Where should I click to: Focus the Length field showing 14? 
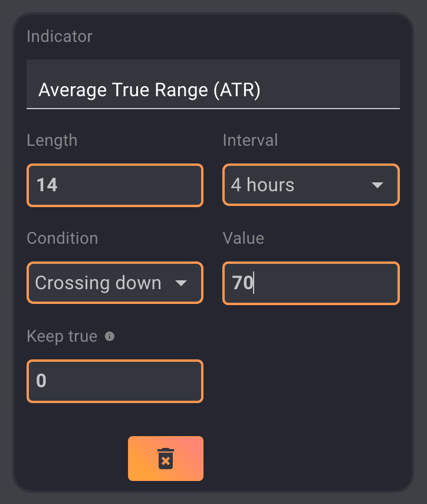pos(115,185)
